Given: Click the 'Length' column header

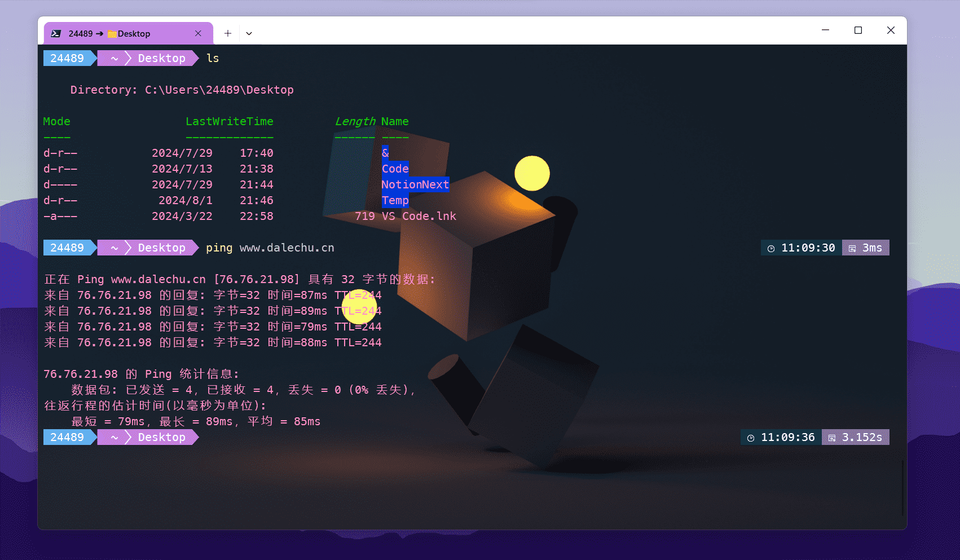Looking at the screenshot, I should pos(355,121).
